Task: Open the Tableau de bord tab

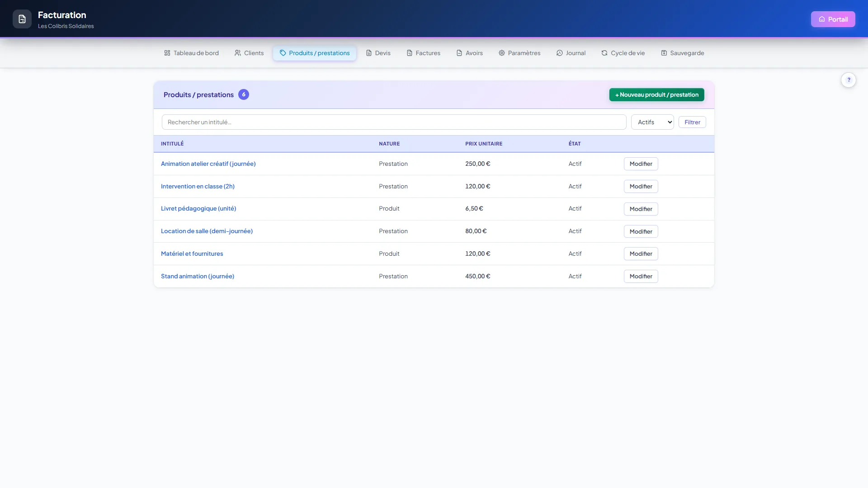Action: pos(191,53)
